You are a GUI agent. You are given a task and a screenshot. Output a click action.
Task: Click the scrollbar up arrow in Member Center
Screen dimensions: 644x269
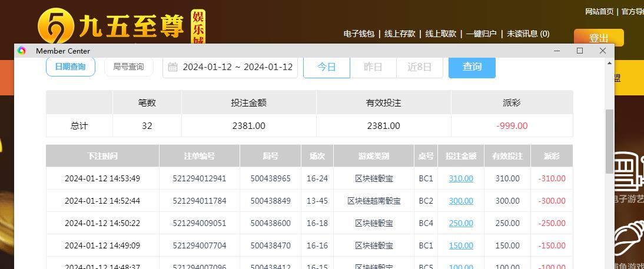coord(609,63)
